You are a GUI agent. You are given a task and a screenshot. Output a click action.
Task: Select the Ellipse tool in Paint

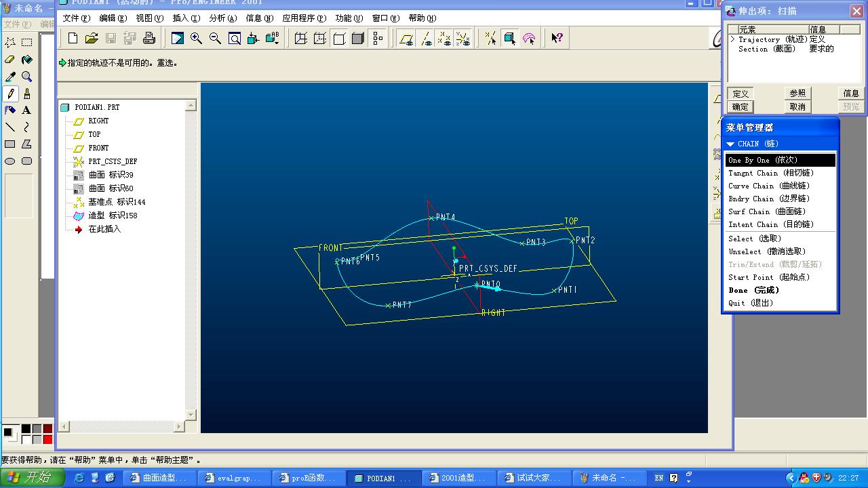[10, 161]
